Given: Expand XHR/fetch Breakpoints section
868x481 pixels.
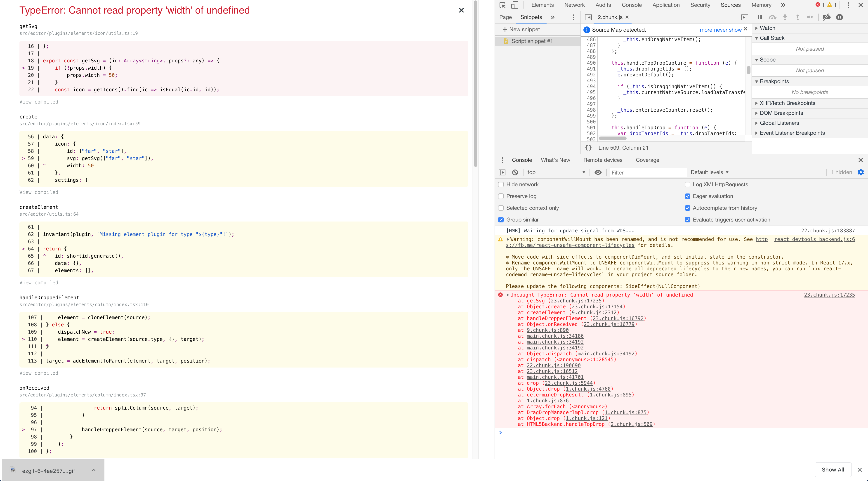Looking at the screenshot, I should pyautogui.click(x=810, y=103).
